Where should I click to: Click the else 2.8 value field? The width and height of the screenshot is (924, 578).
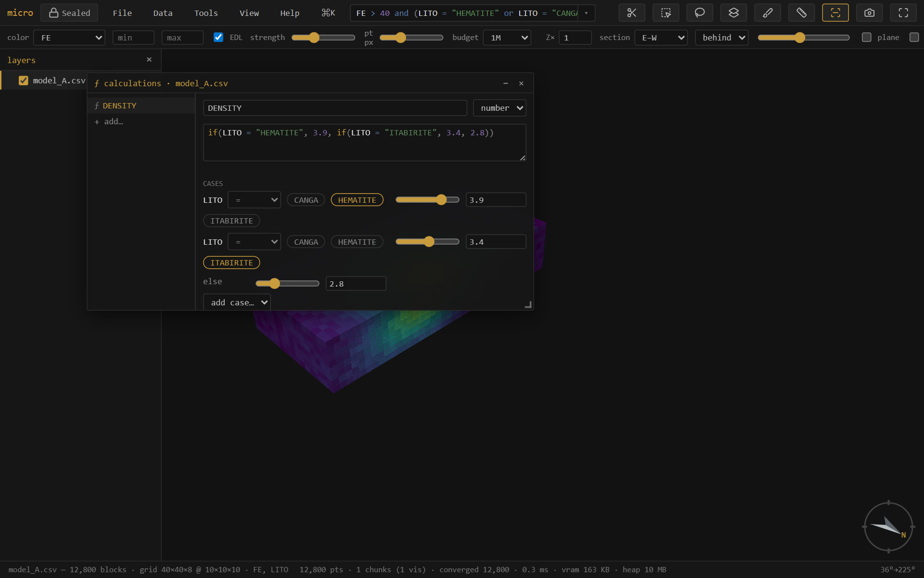(356, 284)
